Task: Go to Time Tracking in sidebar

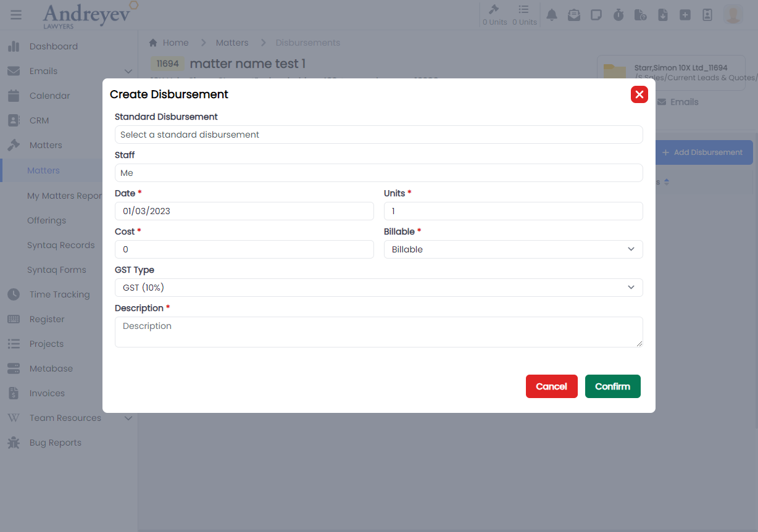Action: click(59, 294)
